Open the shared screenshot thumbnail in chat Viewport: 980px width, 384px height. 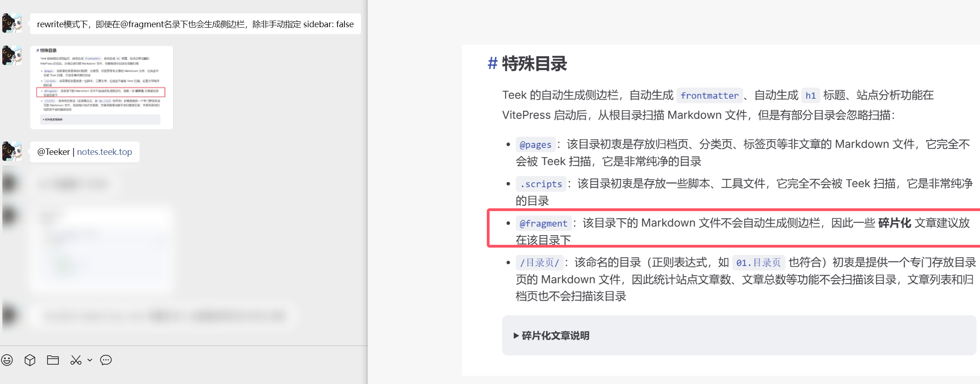point(101,88)
